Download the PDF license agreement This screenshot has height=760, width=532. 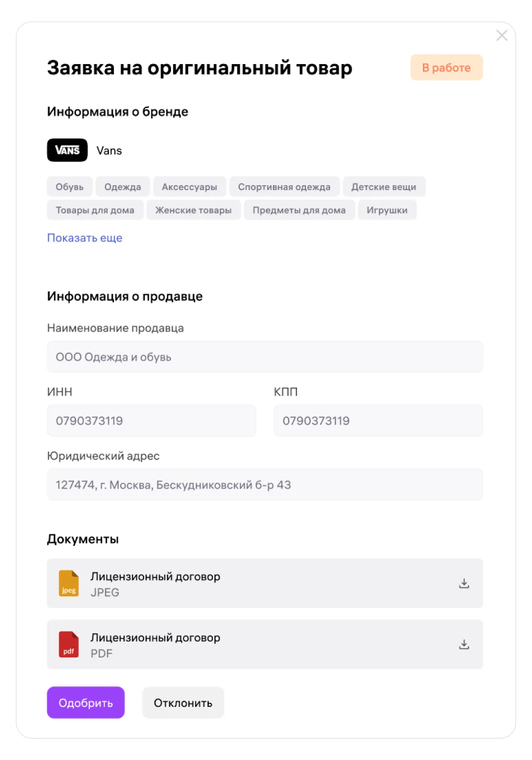point(464,645)
